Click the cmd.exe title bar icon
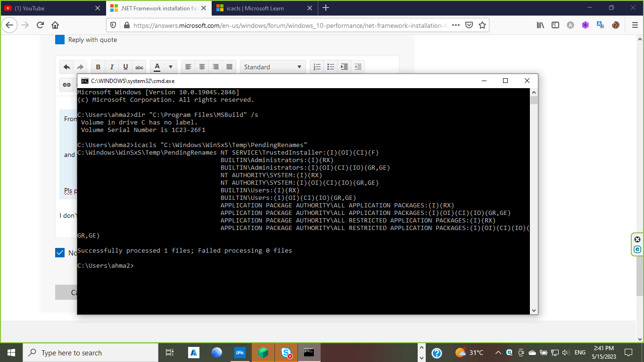The image size is (644, 362). pos(84,81)
